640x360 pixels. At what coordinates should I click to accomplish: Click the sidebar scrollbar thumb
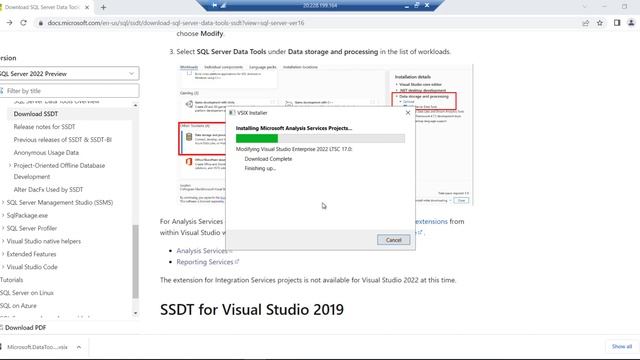tap(136, 261)
